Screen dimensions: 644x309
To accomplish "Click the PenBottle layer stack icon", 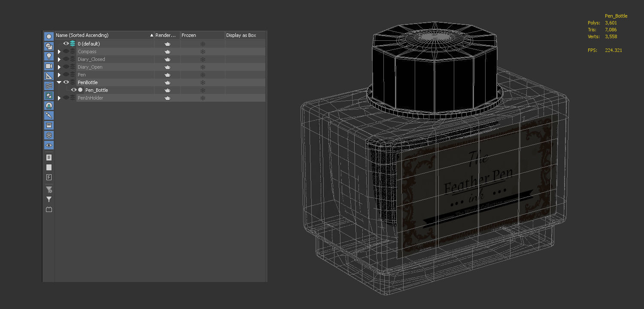I will click(x=73, y=82).
